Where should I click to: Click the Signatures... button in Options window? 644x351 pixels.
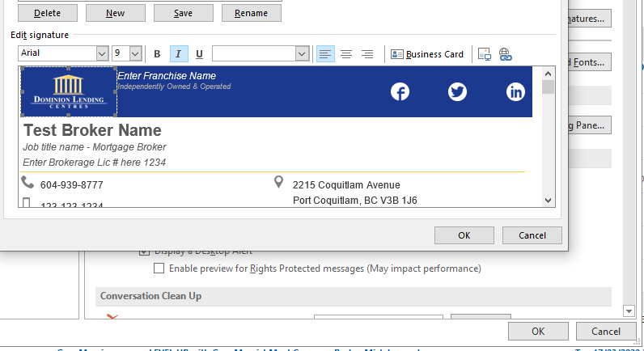tap(590, 19)
